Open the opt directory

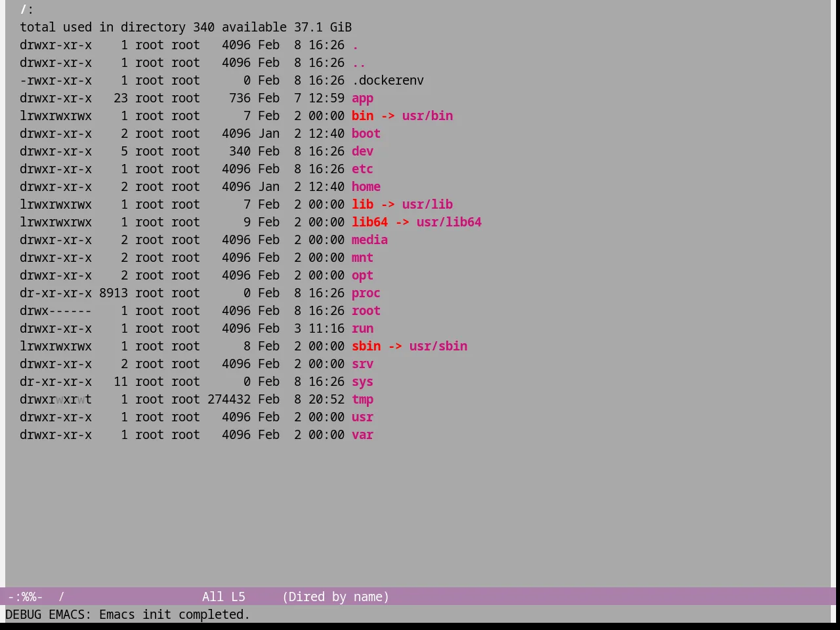click(x=362, y=275)
